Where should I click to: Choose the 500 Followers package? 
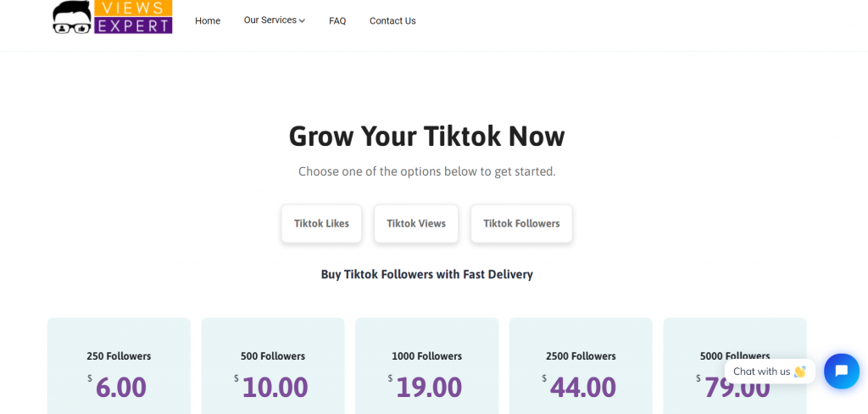pos(273,366)
